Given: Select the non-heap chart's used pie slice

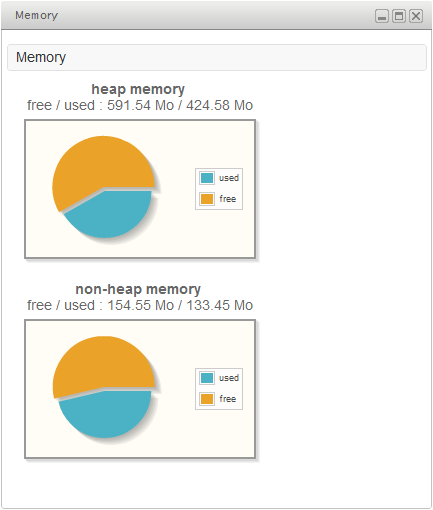Looking at the screenshot, I should [108, 415].
